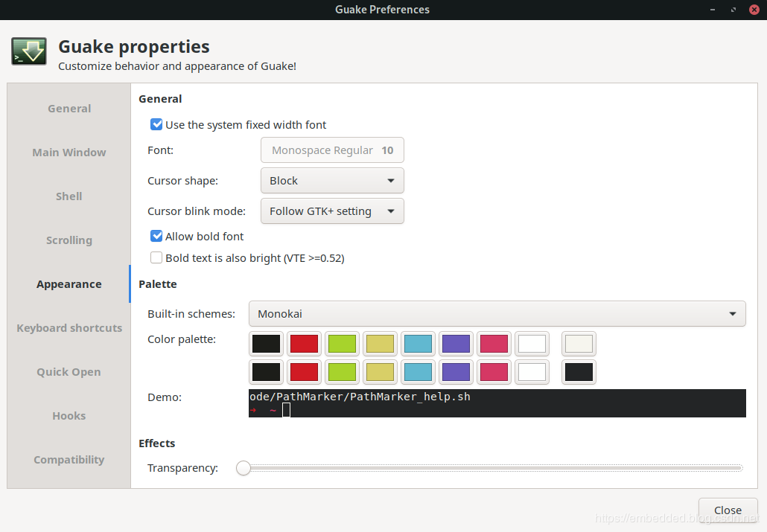Screen dimensions: 767x532
Task: Choose the green swatch in top palette row
Action: (343, 344)
